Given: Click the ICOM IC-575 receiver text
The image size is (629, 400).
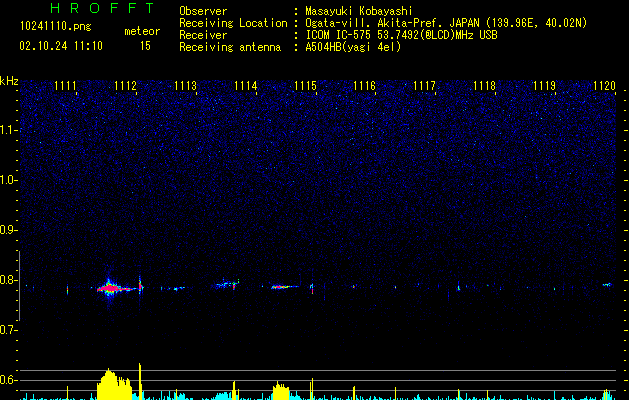Looking at the screenshot, I should coord(401,35).
